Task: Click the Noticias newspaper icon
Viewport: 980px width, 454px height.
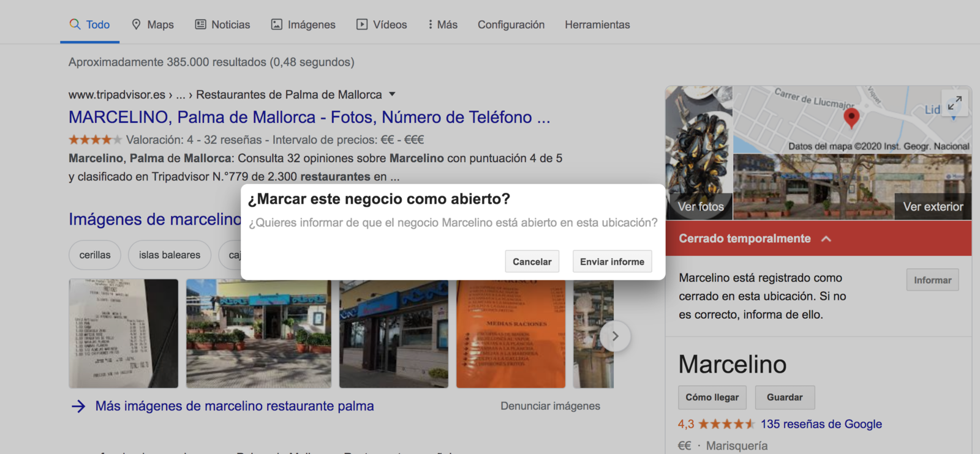Action: coord(200,24)
